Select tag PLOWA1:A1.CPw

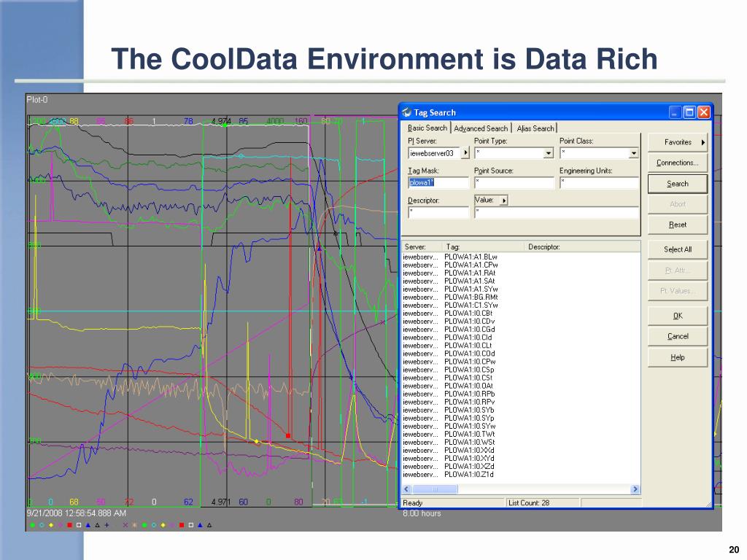tap(471, 265)
